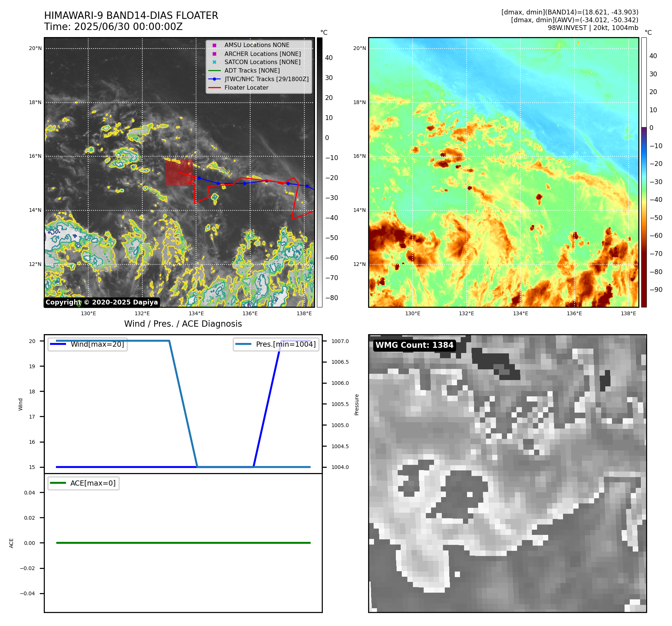Click the green ACE[max=0] legend line sample
The width and height of the screenshot is (672, 626).
click(58, 483)
